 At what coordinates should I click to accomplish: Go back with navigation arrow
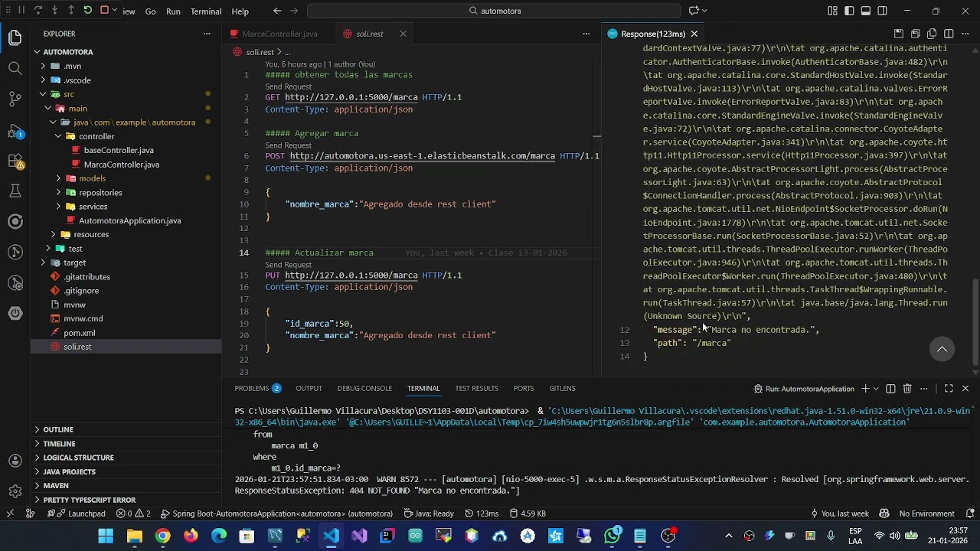[x=277, y=11]
